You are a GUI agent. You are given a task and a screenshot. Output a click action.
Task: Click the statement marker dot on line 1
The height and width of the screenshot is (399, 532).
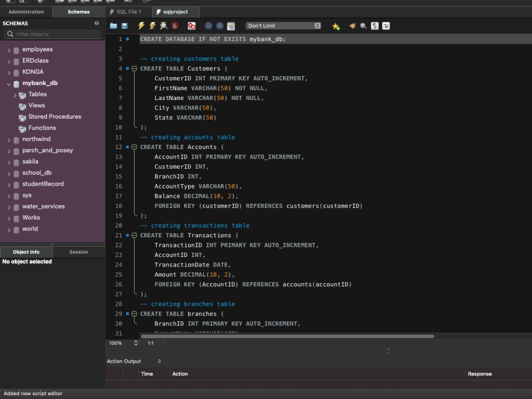click(x=128, y=39)
